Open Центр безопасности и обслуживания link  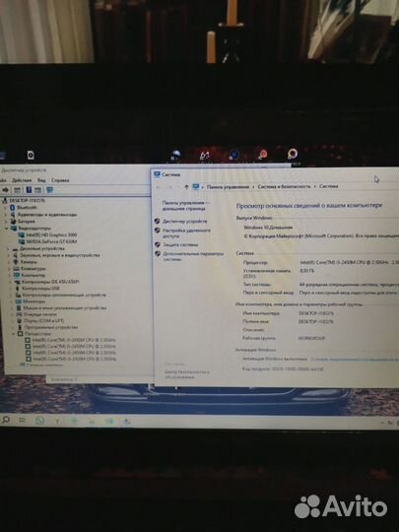tap(187, 374)
